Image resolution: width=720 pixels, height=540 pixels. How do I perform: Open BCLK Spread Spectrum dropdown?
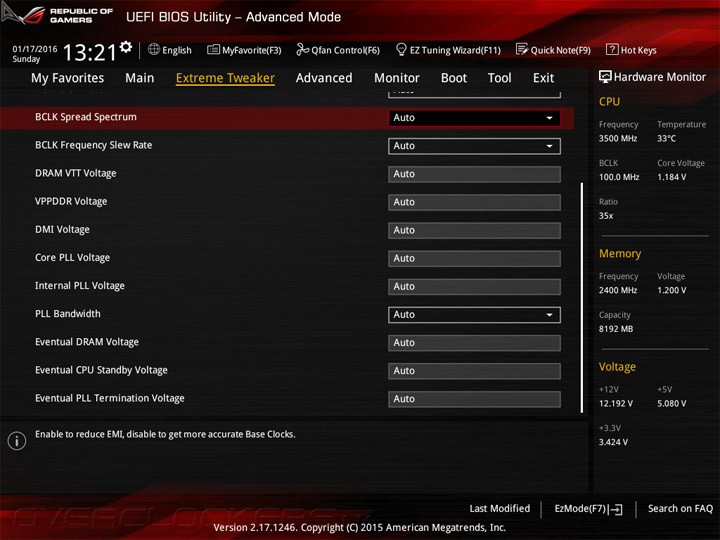click(x=474, y=118)
